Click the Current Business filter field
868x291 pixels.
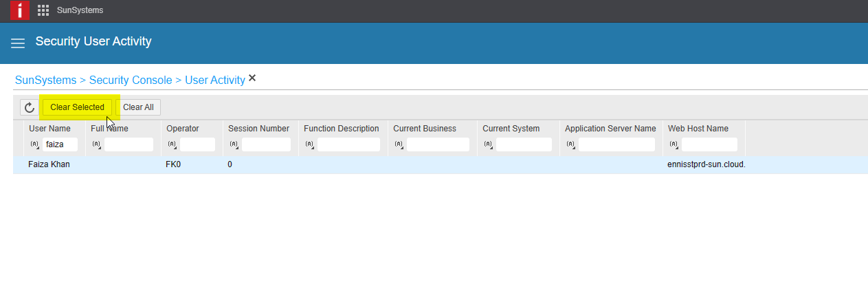tap(438, 144)
